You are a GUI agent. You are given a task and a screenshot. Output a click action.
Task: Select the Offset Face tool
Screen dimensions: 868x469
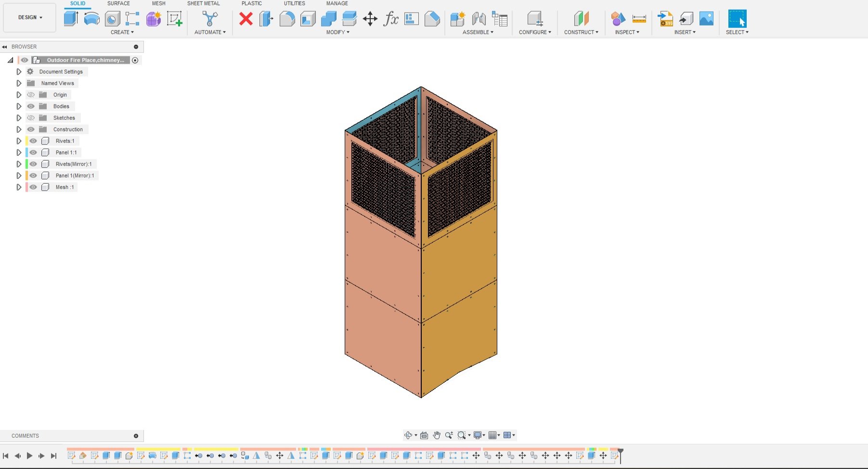click(350, 19)
